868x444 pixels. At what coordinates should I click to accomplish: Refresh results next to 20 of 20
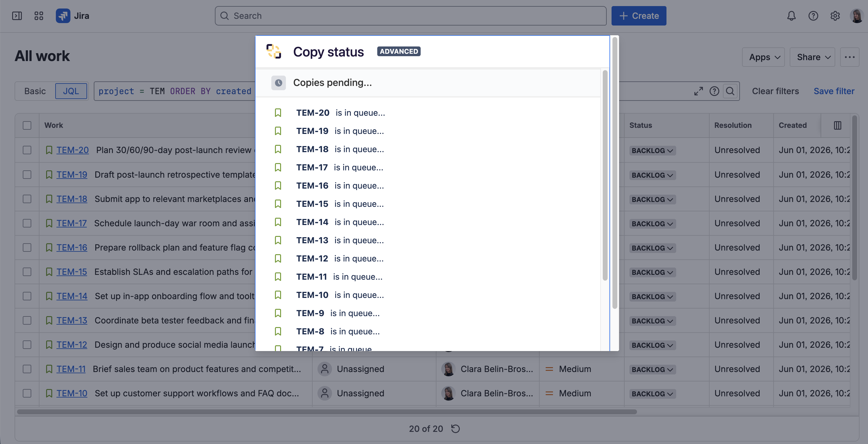456,429
